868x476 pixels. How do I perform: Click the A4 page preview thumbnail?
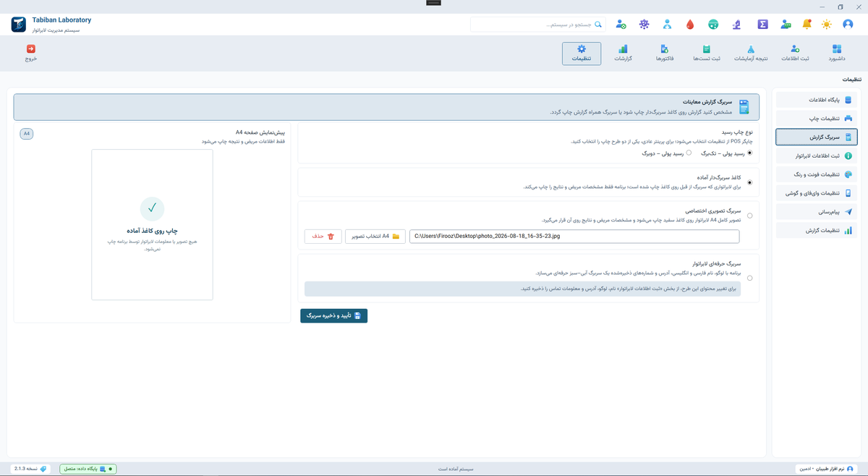pyautogui.click(x=152, y=224)
